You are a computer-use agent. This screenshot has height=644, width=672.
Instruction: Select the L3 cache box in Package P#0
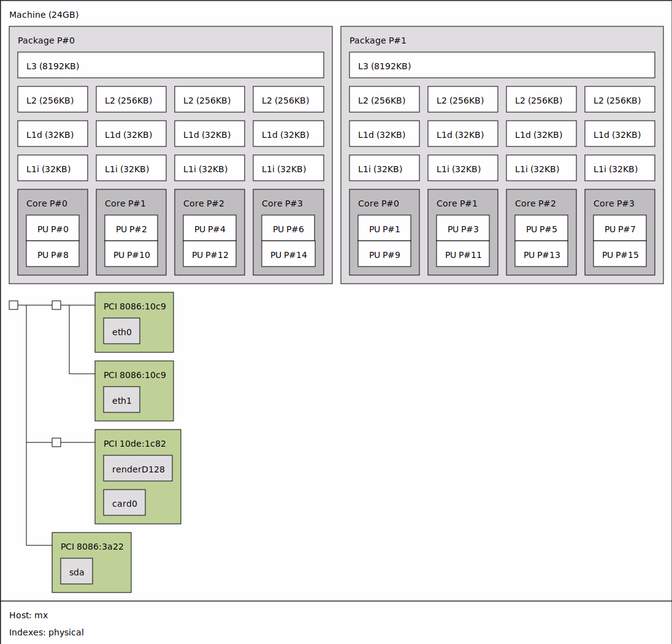pos(170,66)
